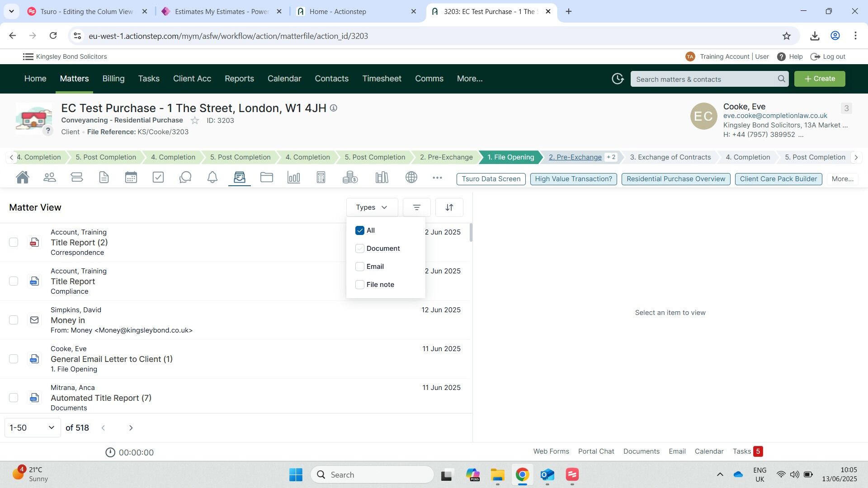Viewport: 868px width, 488px height.
Task: Click the sort arrows icon
Action: (449, 207)
